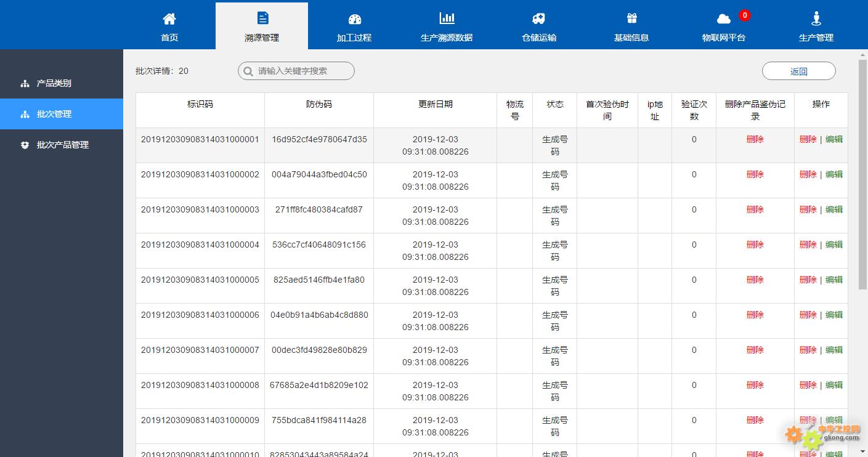Click the 验证次数 column header
This screenshot has height=457, width=868.
click(x=694, y=110)
